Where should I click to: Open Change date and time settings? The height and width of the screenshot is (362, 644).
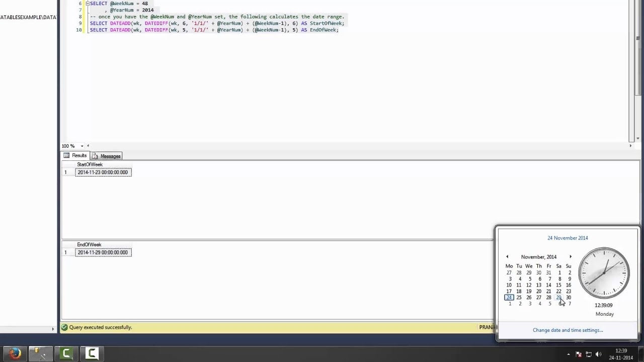[568, 330]
